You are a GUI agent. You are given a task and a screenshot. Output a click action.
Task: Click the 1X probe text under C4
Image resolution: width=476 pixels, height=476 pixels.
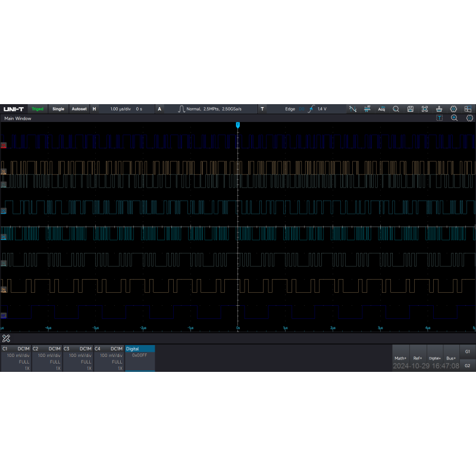pos(120,368)
